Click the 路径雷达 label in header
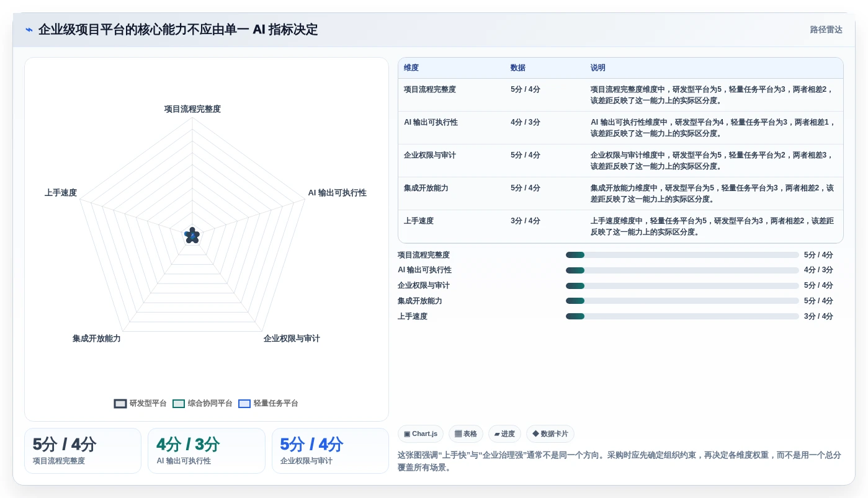Image resolution: width=868 pixels, height=498 pixels. pyautogui.click(x=826, y=30)
